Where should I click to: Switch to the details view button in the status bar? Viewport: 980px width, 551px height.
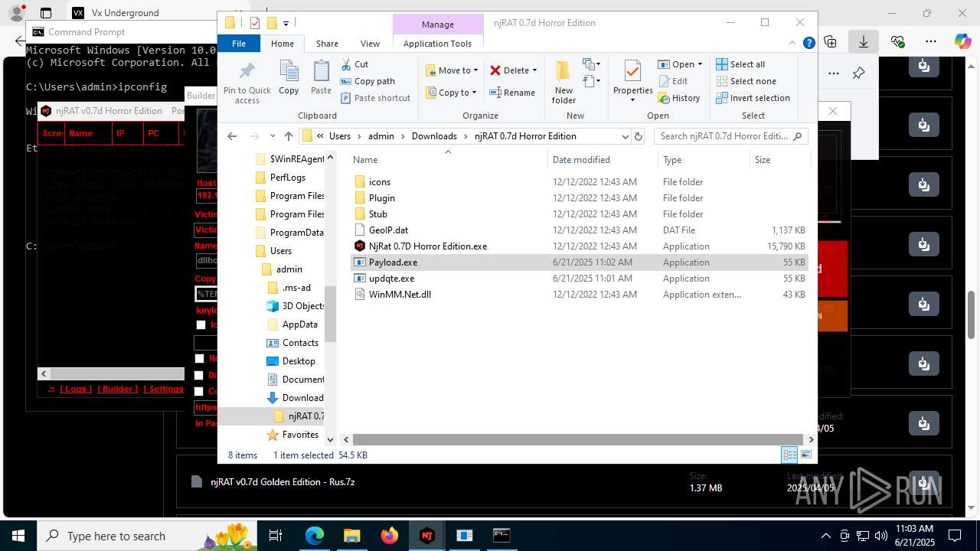click(x=789, y=455)
